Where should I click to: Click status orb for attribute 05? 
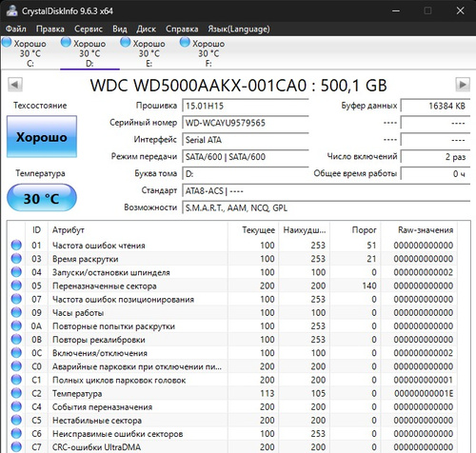point(16,286)
